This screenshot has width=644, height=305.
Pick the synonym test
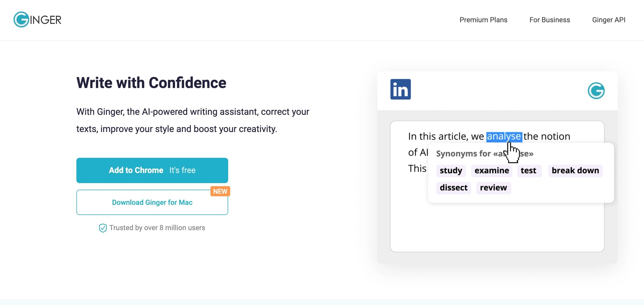(528, 170)
